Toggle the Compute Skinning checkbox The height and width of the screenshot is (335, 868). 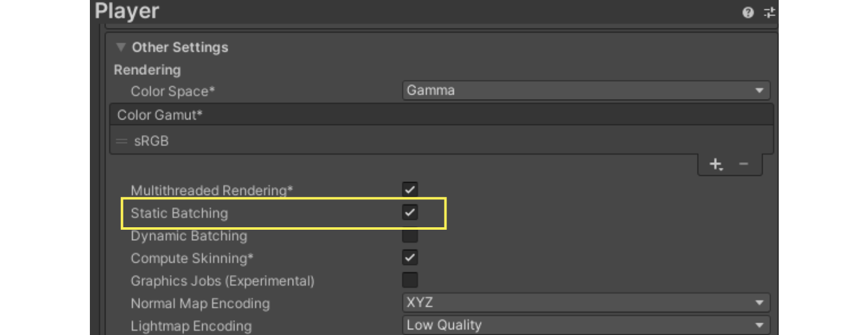(x=410, y=258)
